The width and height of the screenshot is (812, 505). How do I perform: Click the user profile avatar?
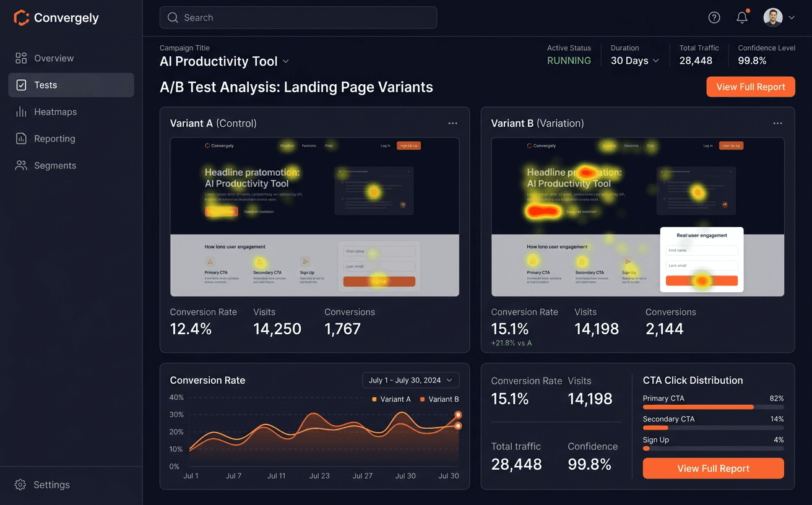click(773, 17)
